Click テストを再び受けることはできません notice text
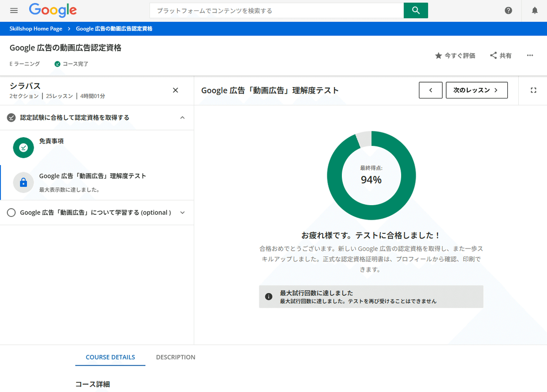This screenshot has width=547, height=392. pos(392,301)
